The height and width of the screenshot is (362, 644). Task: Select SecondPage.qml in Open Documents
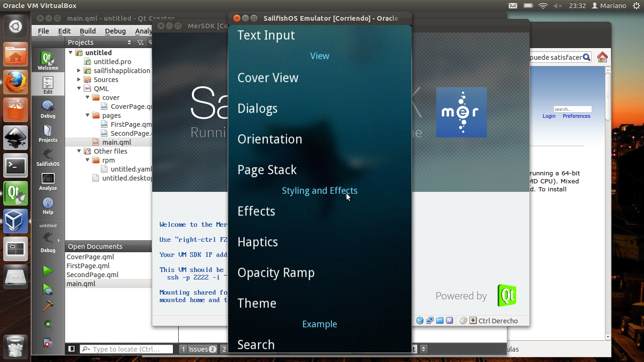(x=92, y=275)
